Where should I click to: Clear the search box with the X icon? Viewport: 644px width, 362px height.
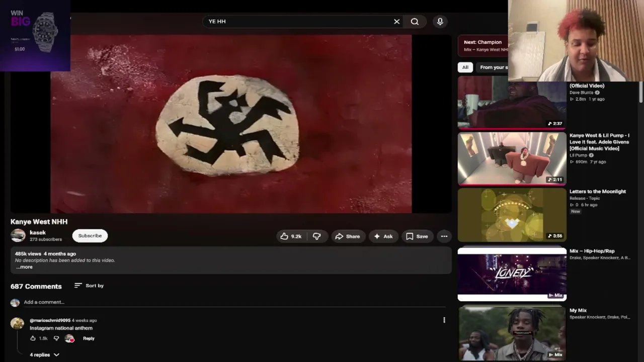[396, 22]
